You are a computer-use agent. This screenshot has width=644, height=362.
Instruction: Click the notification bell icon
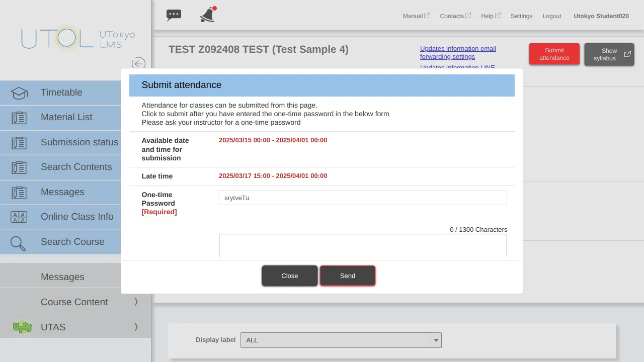click(x=207, y=15)
